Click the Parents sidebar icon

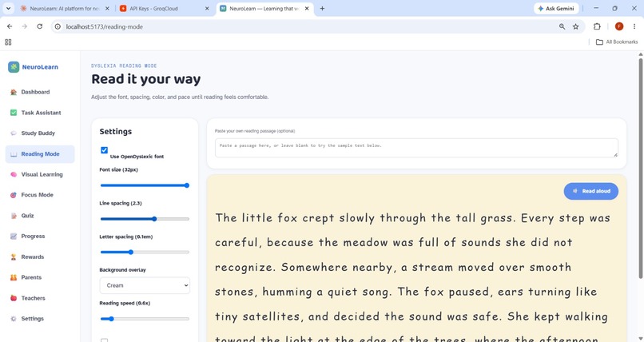coord(14,277)
